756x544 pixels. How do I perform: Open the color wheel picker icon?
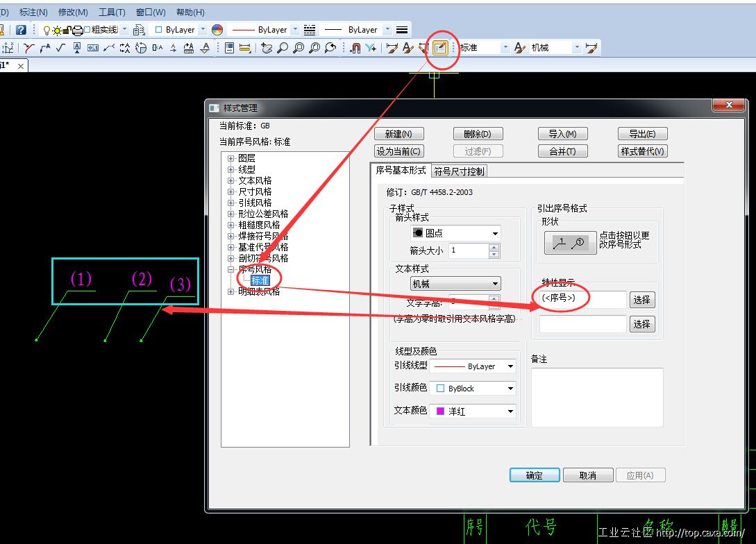217,30
